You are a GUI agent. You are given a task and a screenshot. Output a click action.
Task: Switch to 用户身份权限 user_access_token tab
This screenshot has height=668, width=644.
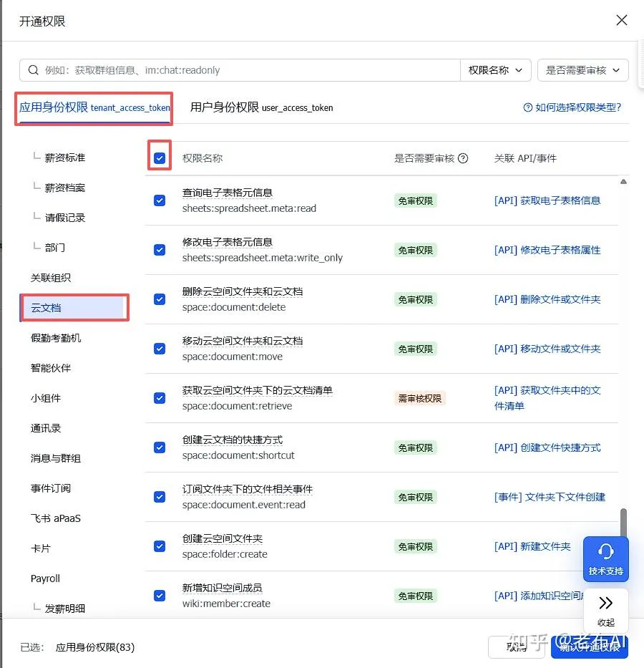click(261, 107)
